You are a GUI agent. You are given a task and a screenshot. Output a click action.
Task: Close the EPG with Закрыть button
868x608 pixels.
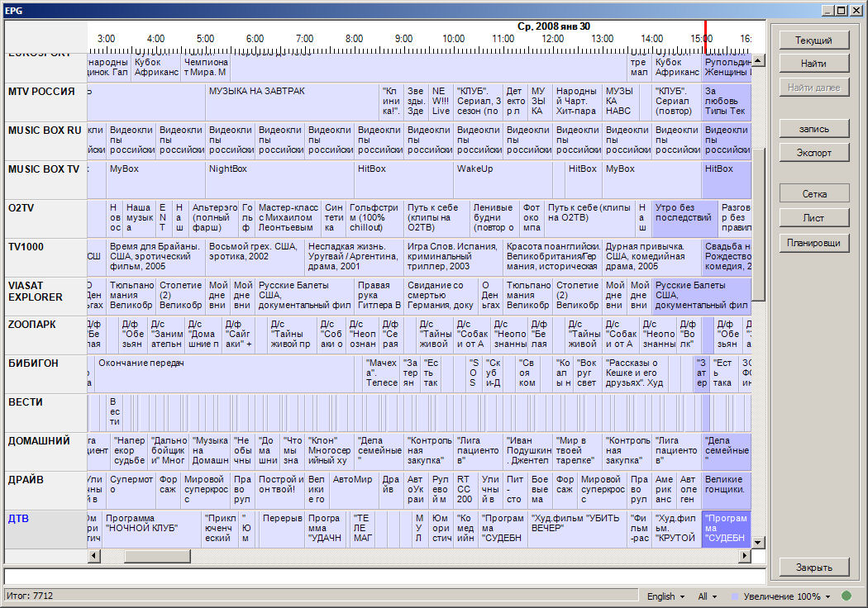(813, 567)
